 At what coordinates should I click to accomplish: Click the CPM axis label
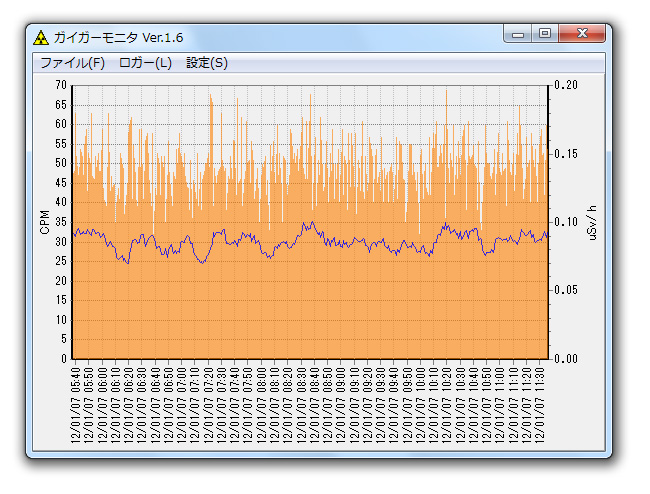(45, 222)
